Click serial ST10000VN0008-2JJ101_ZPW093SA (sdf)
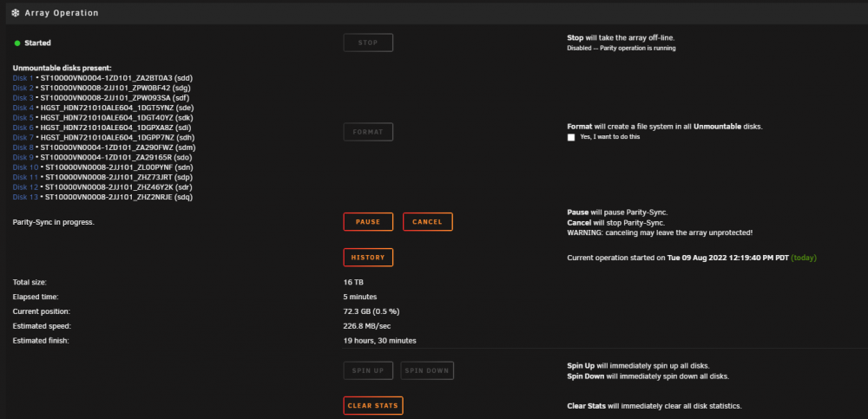 pos(115,98)
